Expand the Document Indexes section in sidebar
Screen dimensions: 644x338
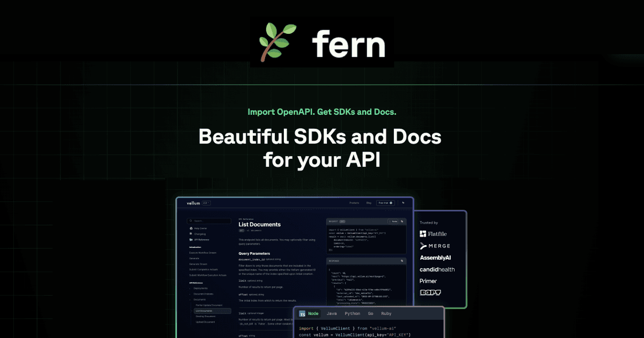203,294
